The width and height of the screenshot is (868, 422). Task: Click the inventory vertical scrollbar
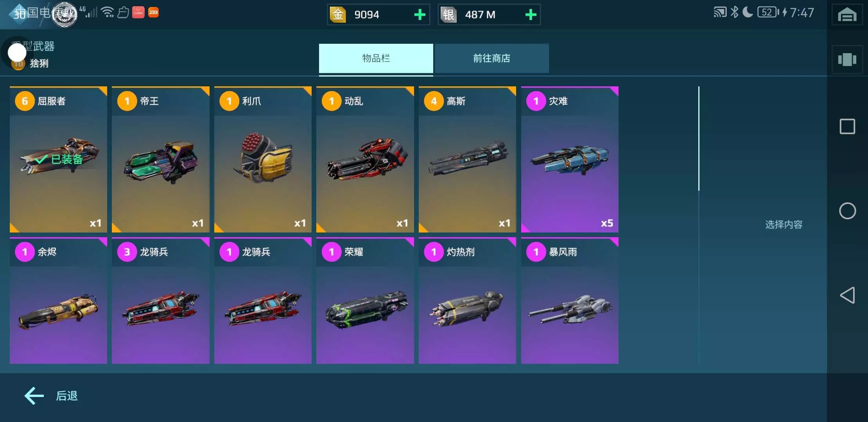pyautogui.click(x=699, y=139)
